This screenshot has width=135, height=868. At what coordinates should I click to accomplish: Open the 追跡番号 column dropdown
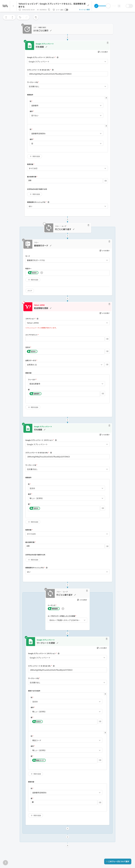coord(66,106)
